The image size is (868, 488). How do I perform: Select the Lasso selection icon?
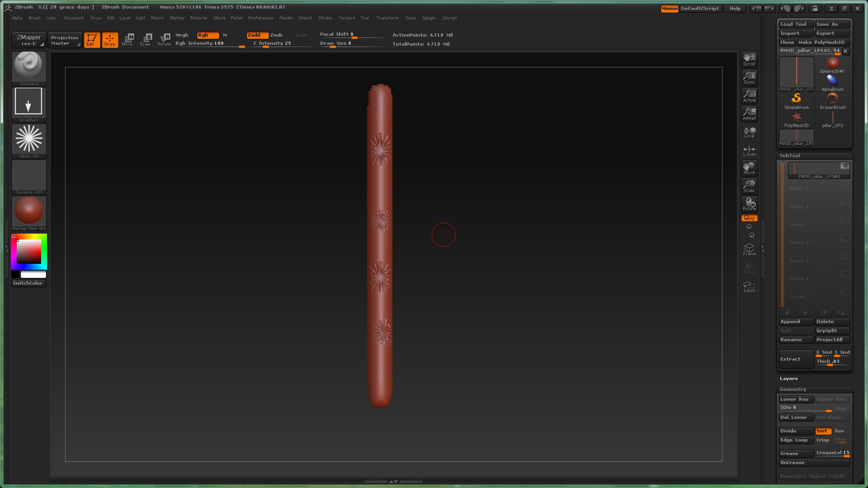coord(749,286)
